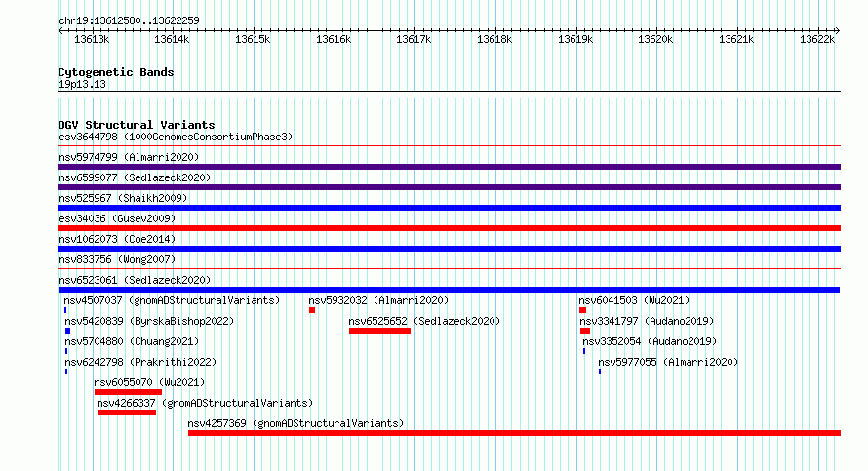The image size is (868, 471).
Task: Select the blue nsv525967 variant bar
Action: [x=449, y=208]
